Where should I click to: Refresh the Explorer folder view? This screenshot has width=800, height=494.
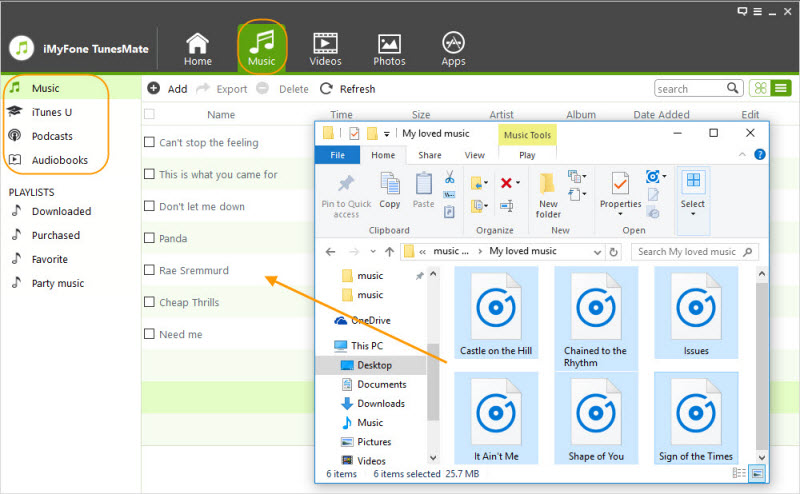click(x=613, y=252)
